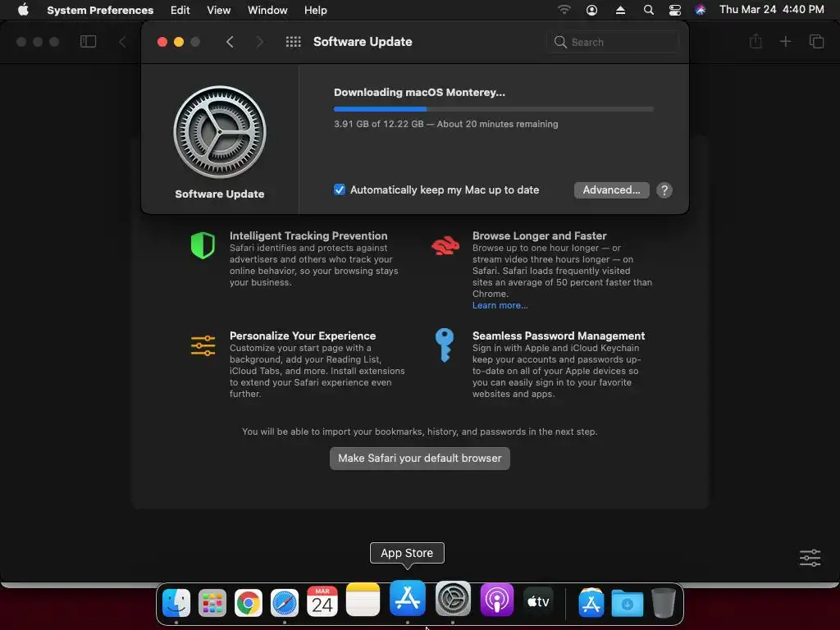This screenshot has width=840, height=630.
Task: Click the Intelligent Tracking Prevention heading
Action: pyautogui.click(x=308, y=235)
